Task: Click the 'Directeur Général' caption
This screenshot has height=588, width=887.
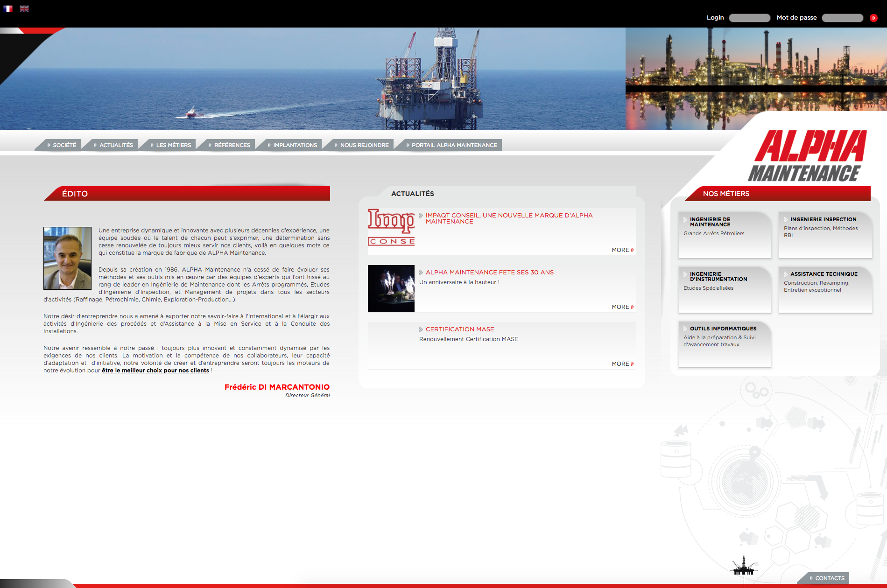Action: [x=308, y=395]
